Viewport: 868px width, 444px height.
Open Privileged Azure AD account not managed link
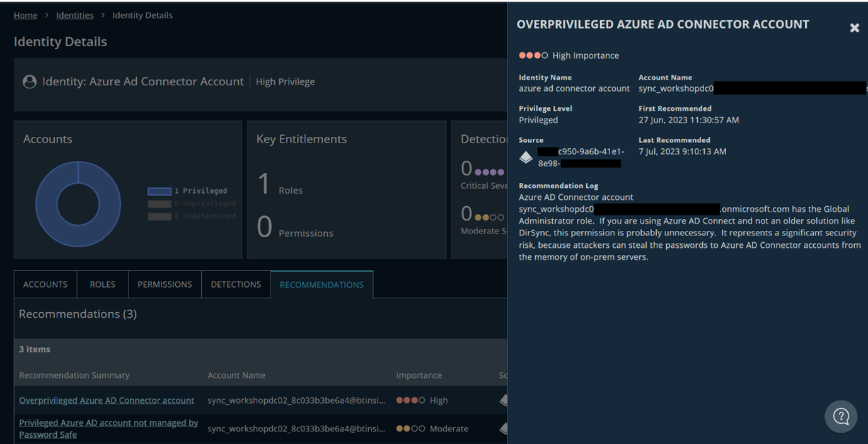click(x=108, y=428)
